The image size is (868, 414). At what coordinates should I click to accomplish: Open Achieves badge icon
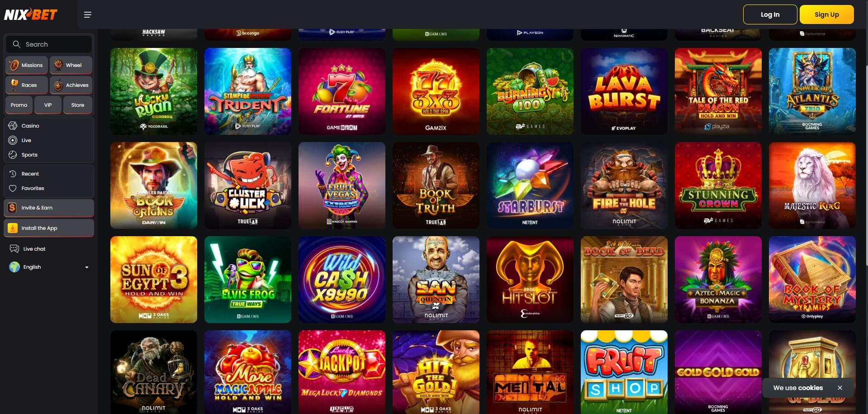point(58,85)
